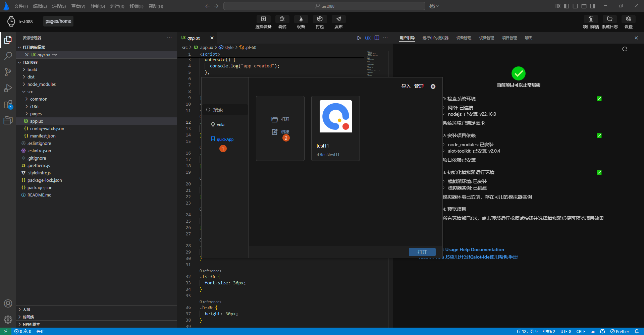This screenshot has width=644, height=335.
Task: Toggle the check system environment checkbox
Action: (599, 99)
